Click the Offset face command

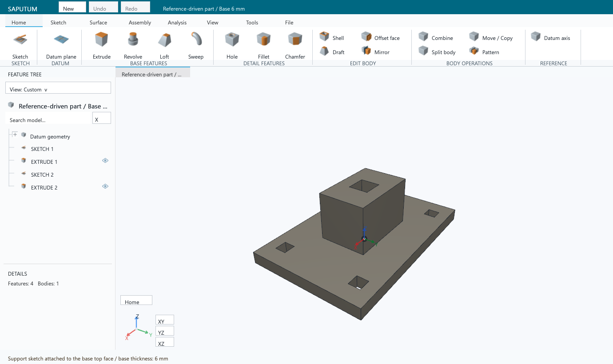coord(380,38)
